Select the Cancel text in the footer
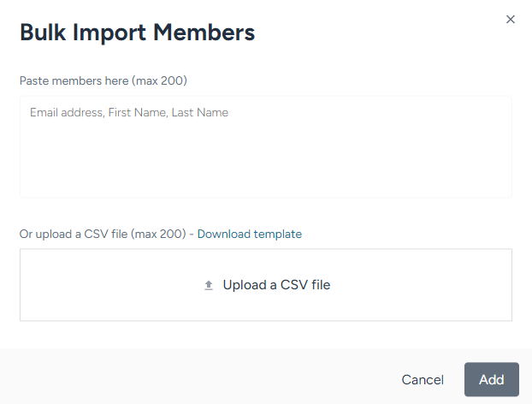This screenshot has width=532, height=404. click(423, 379)
